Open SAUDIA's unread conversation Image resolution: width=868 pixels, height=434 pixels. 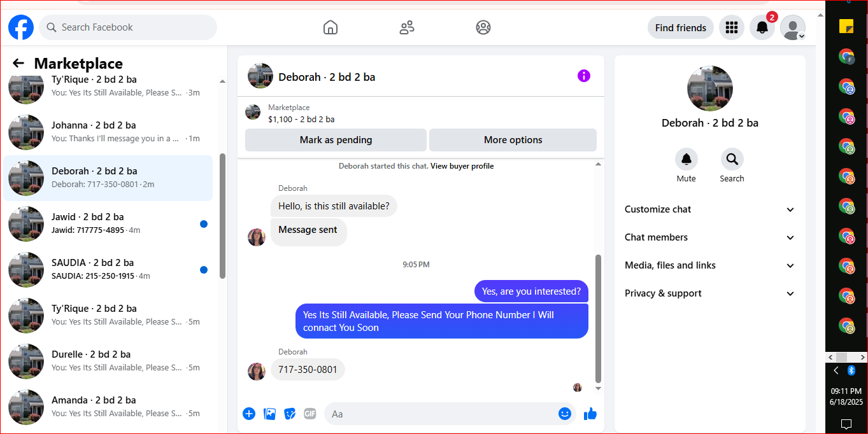(108, 269)
